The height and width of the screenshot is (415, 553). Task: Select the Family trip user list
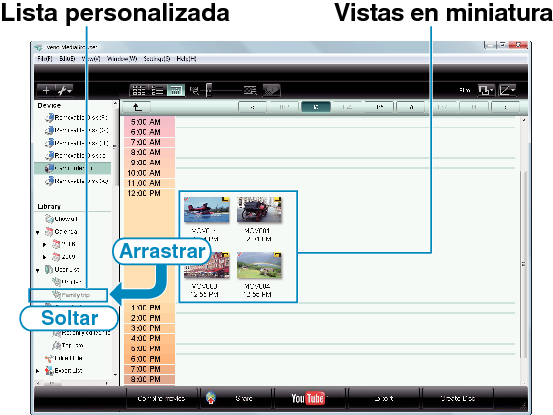point(68,295)
